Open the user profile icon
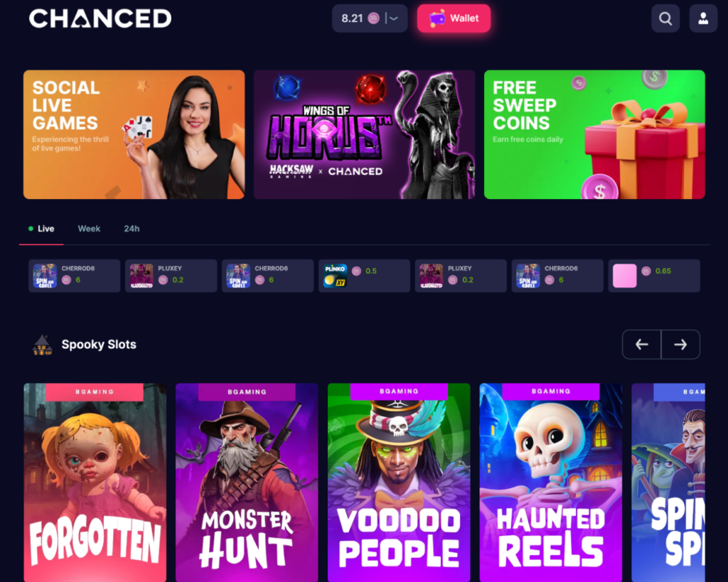The image size is (728, 582). click(x=703, y=18)
